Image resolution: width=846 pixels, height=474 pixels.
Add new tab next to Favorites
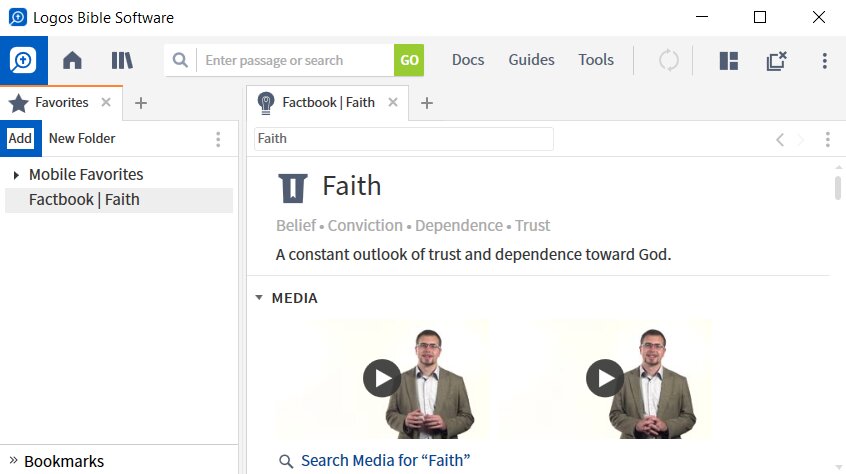[141, 103]
